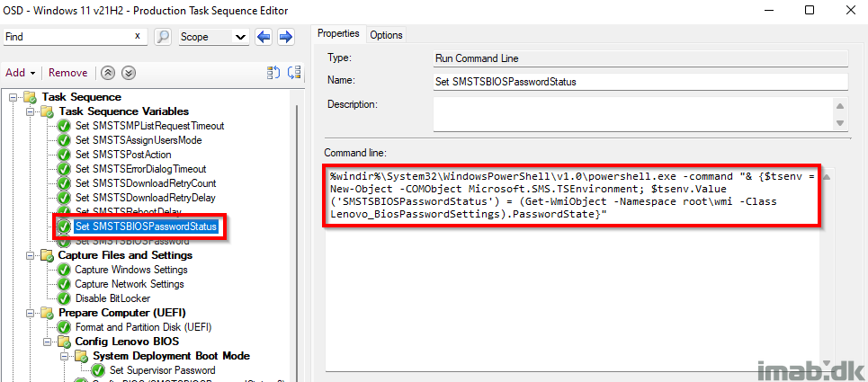Select the Set SMSTSErrorDialogTimeout step
This screenshot has width=868, height=382.
(x=140, y=169)
